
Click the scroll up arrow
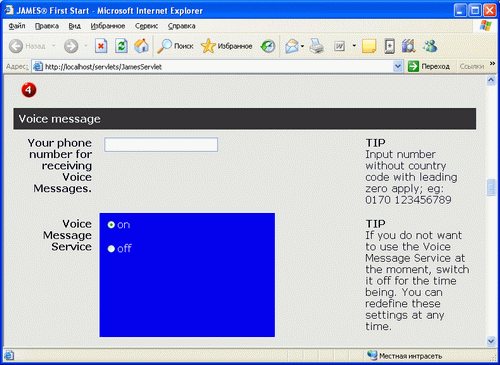(x=491, y=80)
